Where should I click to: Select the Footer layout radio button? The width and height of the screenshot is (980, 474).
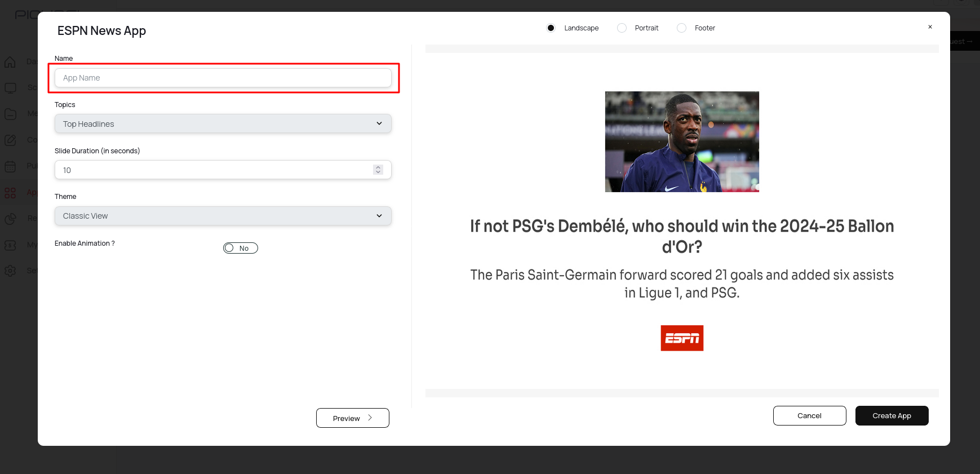tap(681, 28)
